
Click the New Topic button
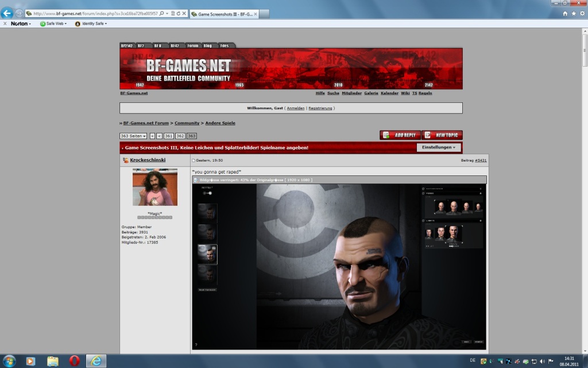point(442,135)
